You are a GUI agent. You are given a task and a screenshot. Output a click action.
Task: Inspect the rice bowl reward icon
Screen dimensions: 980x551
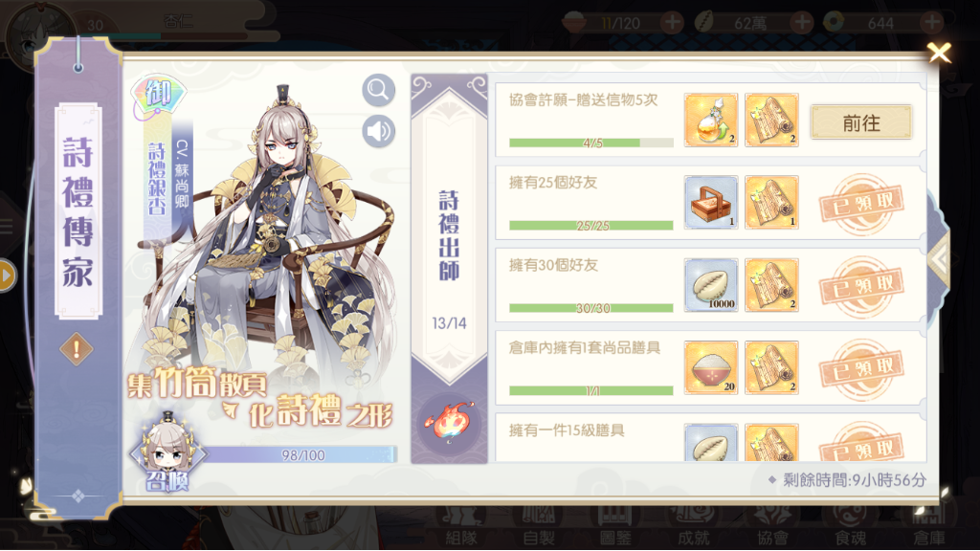[x=711, y=367]
